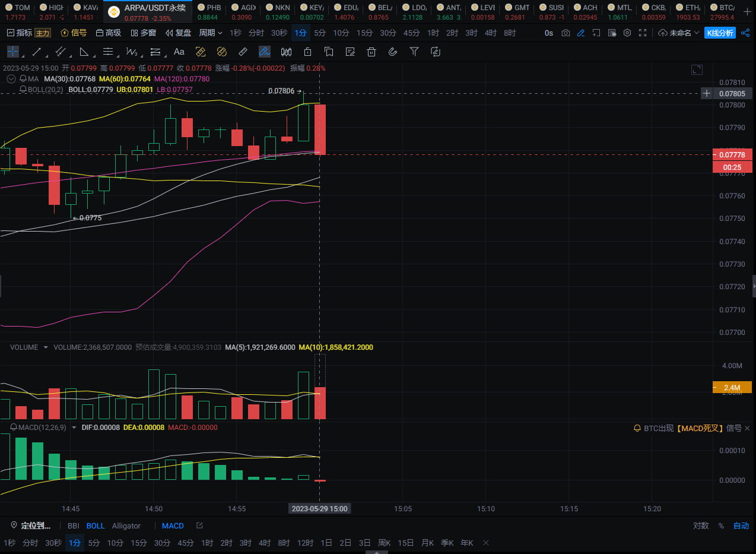Click the share chart icon
The width and height of the screenshot is (756, 554).
click(745, 33)
